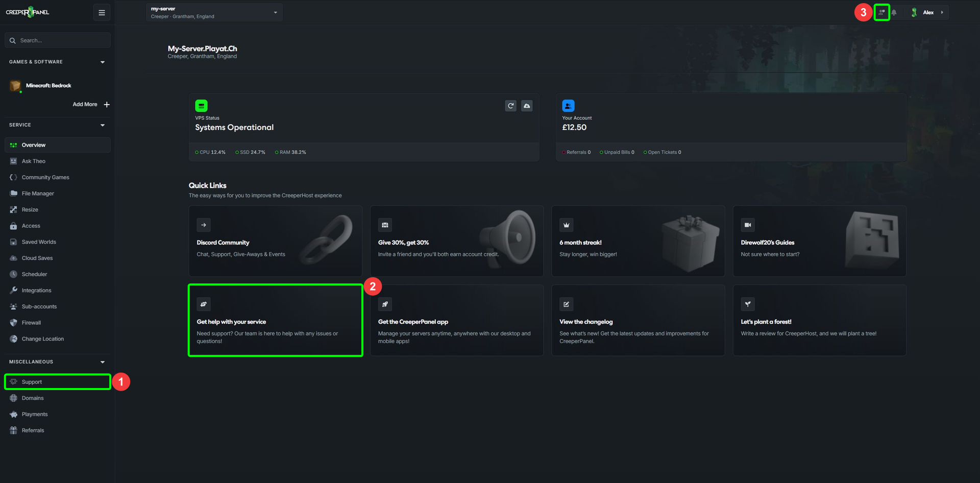The height and width of the screenshot is (483, 980).
Task: Click the Domains globe icon
Action: [x=14, y=398]
